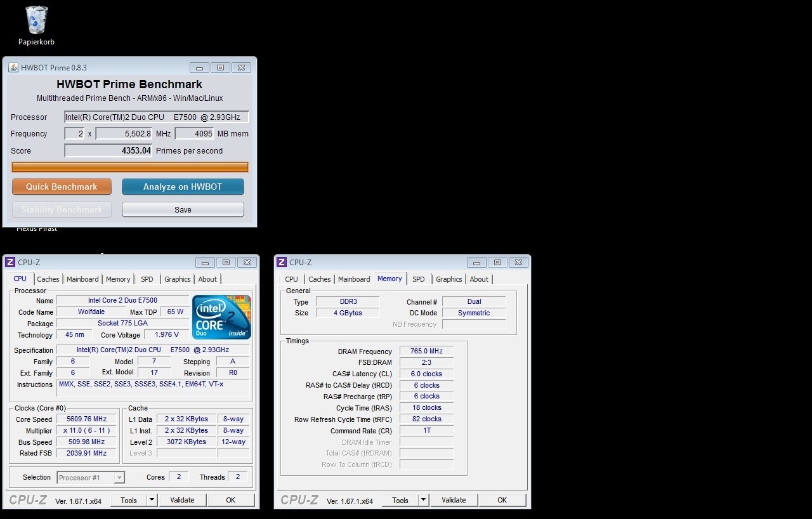Expand Tools dropdown arrow in Memory CPU-Z
812x519 pixels.
click(x=423, y=500)
